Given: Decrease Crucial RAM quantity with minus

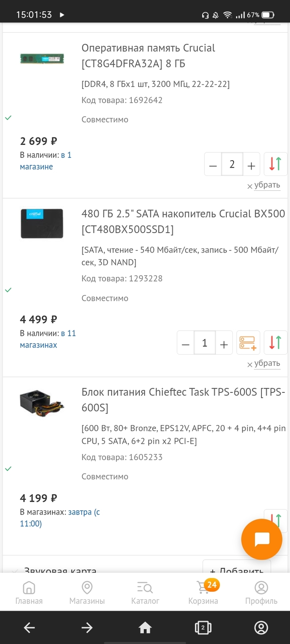Looking at the screenshot, I should point(213,165).
